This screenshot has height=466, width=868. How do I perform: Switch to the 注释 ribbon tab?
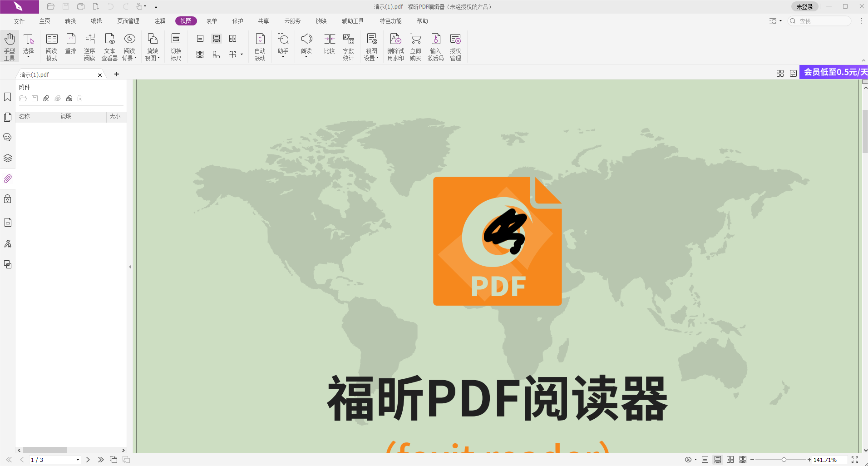click(x=159, y=20)
